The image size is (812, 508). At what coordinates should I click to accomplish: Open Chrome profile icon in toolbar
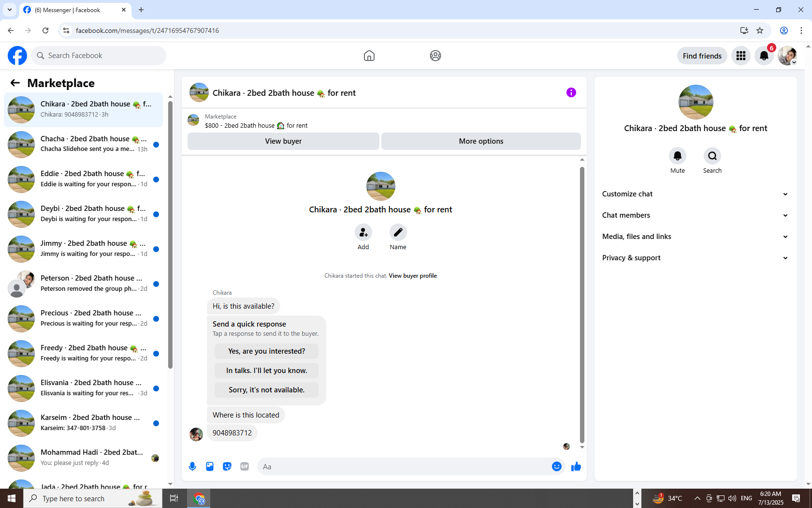[x=784, y=30]
